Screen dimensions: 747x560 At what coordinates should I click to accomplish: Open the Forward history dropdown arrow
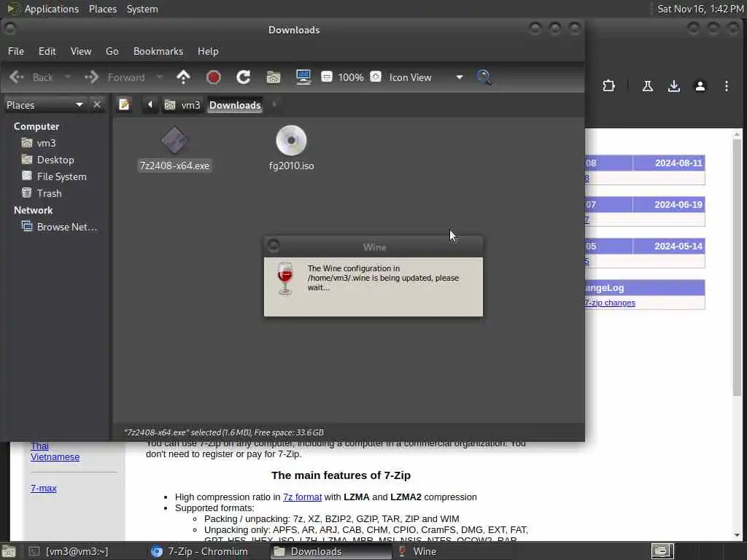coord(160,77)
